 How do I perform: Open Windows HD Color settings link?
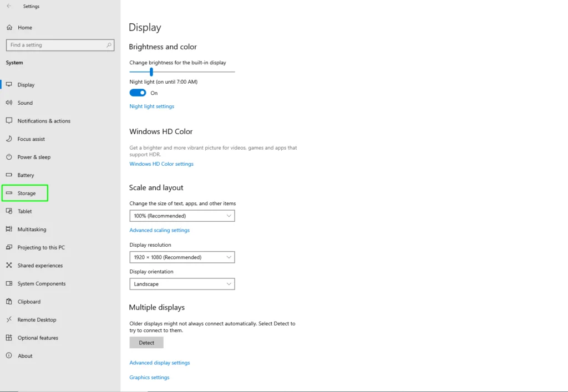[161, 164]
